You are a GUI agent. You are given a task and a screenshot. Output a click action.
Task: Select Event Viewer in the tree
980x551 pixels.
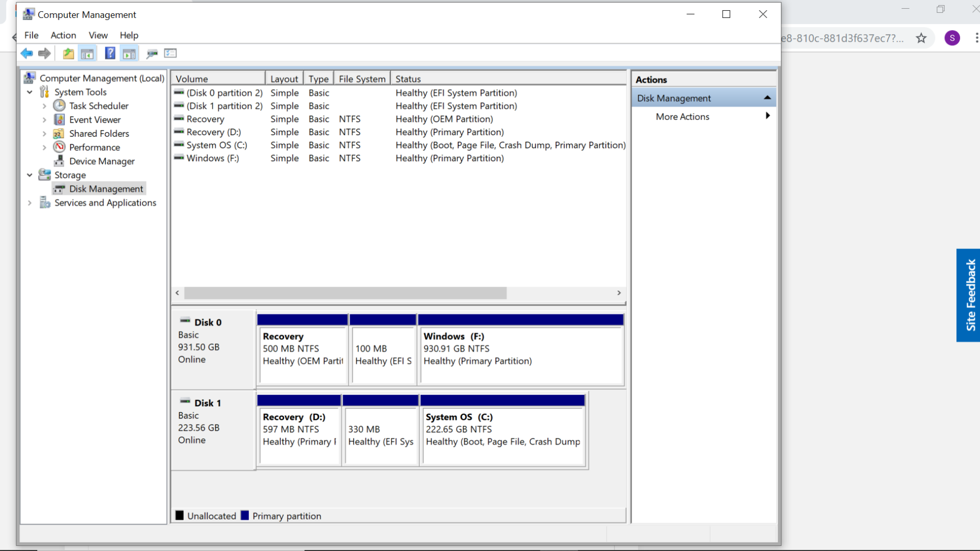[x=95, y=120]
